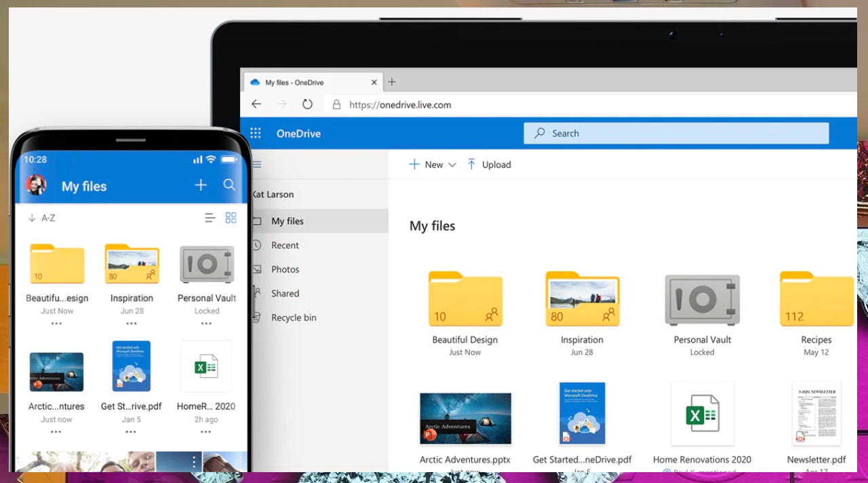
Task: Tap the phone profile avatar
Action: [36, 185]
